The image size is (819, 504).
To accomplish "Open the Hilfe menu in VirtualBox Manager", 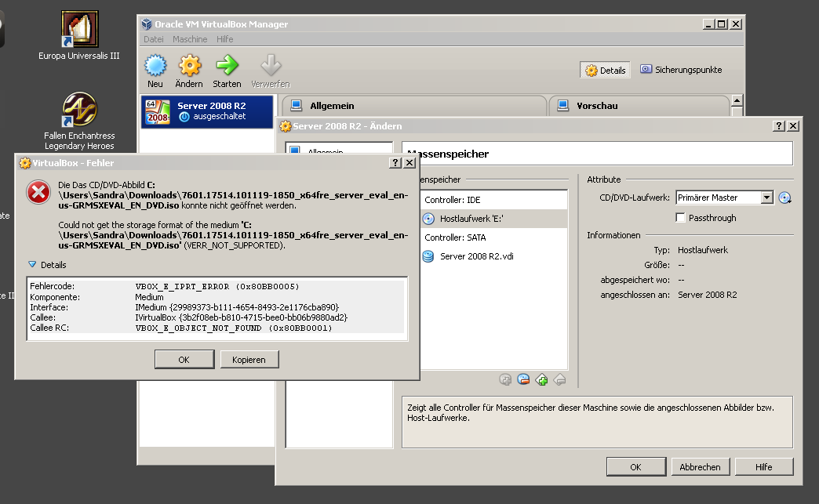I will pyautogui.click(x=225, y=39).
